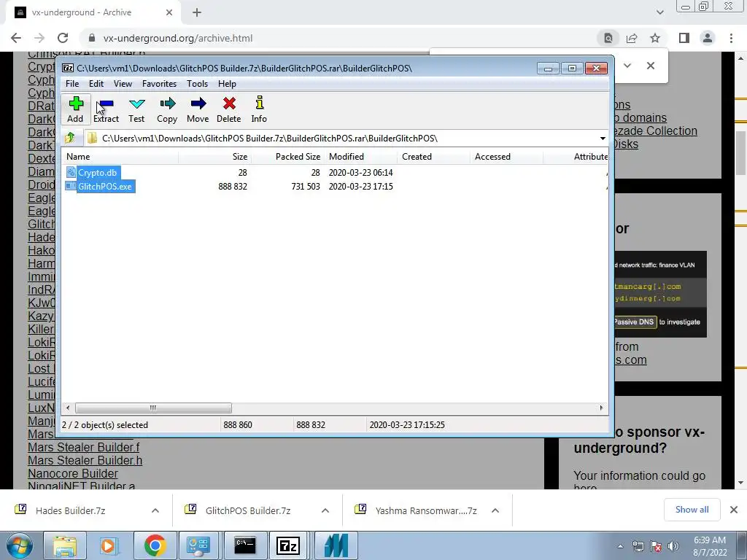Select the vx-underground - Archive tab

pos(93,13)
